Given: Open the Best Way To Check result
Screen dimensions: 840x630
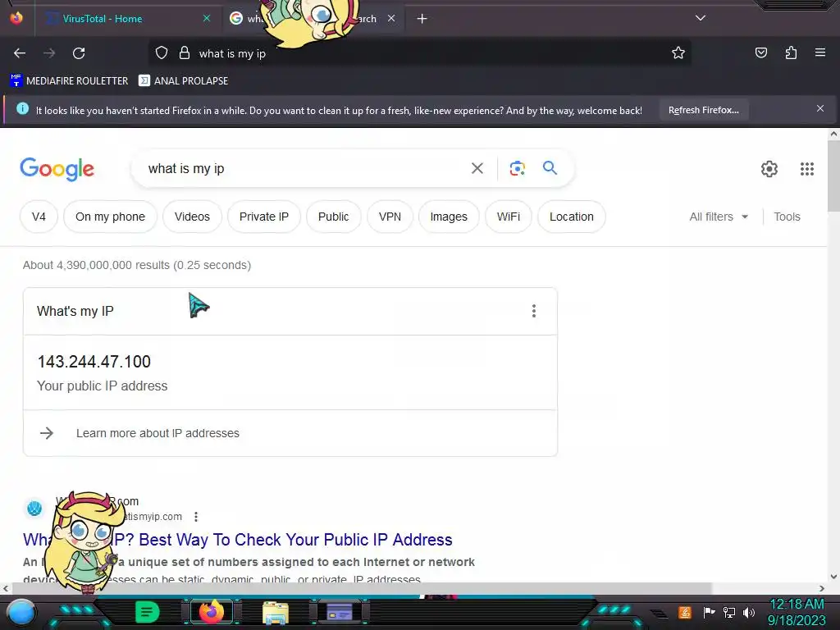Looking at the screenshot, I should 237,540.
